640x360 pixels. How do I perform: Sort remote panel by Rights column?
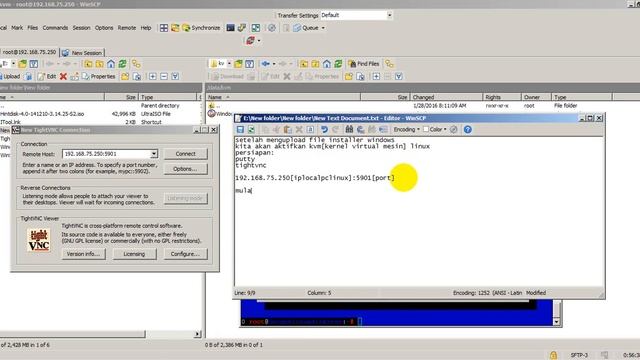(502, 97)
